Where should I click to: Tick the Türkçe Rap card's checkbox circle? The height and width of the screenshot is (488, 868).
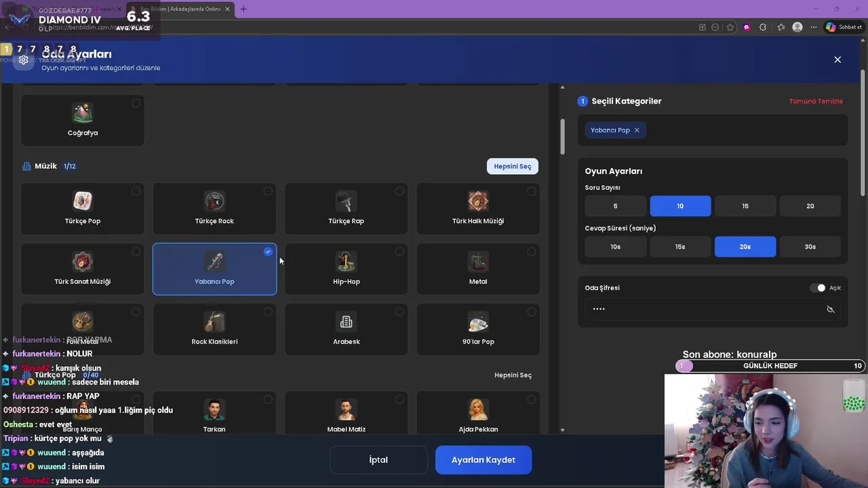point(399,191)
